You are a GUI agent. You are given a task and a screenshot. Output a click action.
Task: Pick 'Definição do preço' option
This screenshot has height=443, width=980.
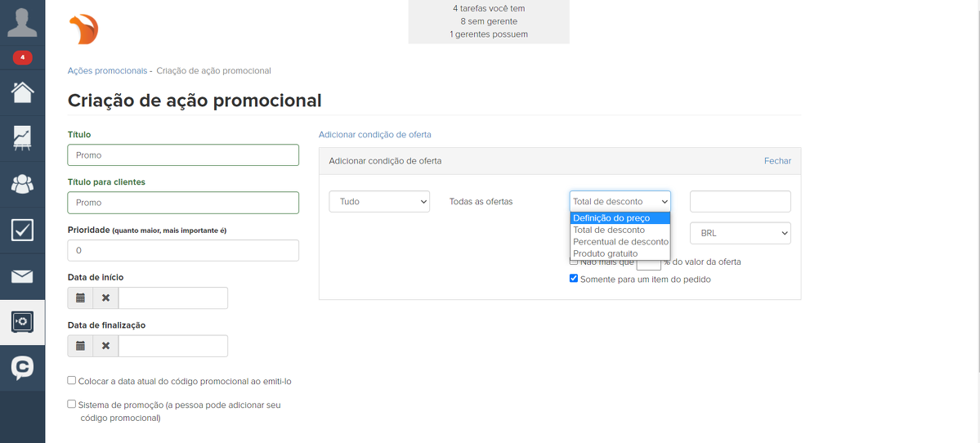611,218
